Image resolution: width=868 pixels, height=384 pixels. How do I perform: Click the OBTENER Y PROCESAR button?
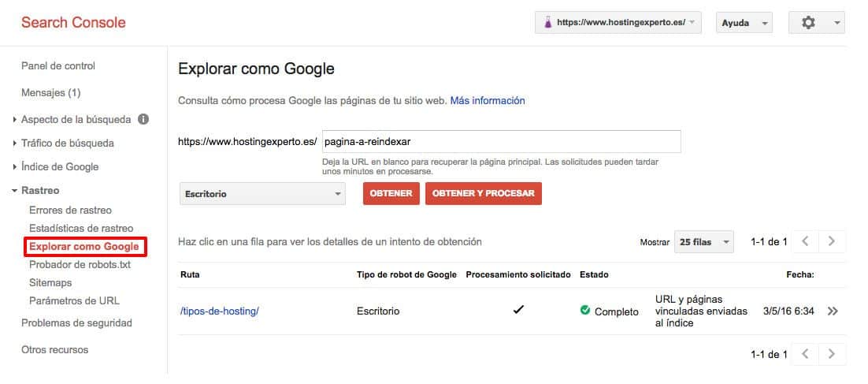tap(484, 193)
